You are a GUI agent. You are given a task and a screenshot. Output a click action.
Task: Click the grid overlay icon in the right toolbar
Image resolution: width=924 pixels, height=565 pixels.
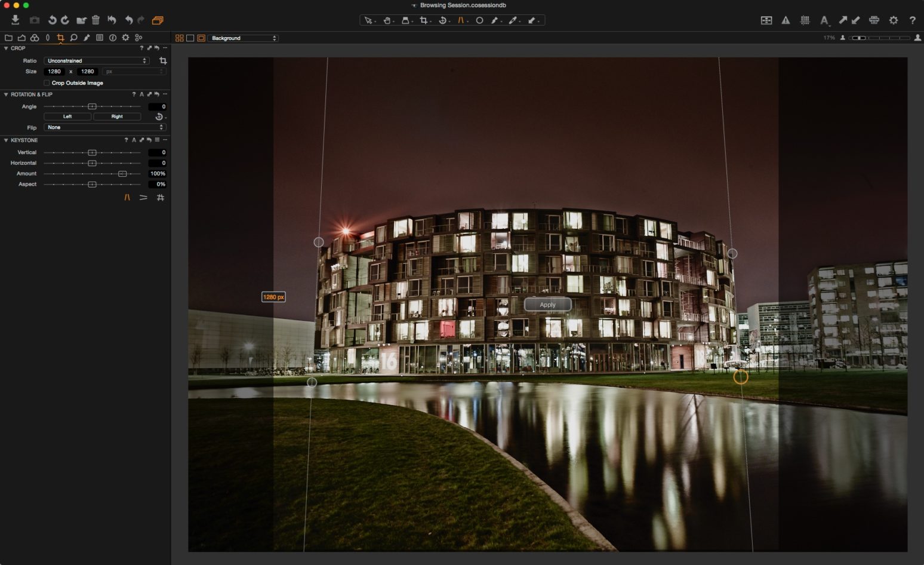pyautogui.click(x=804, y=20)
